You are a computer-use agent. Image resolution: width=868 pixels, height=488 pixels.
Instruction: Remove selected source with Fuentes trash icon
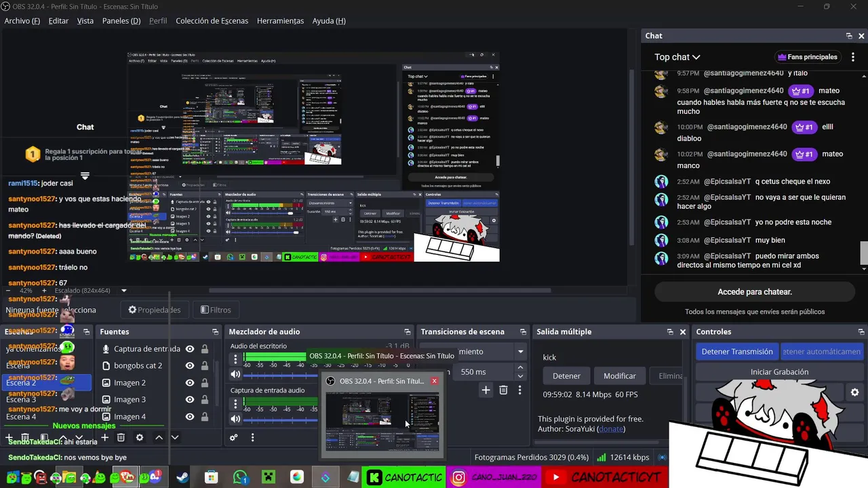coord(121,437)
